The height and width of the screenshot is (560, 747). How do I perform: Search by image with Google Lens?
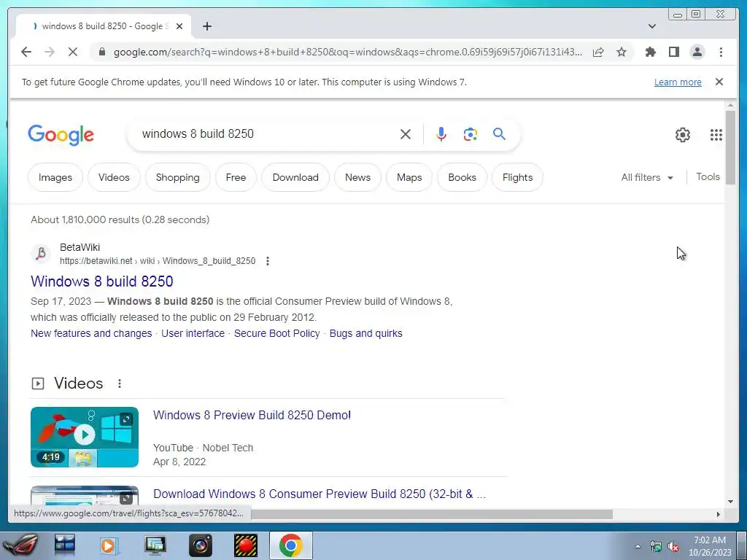[471, 134]
